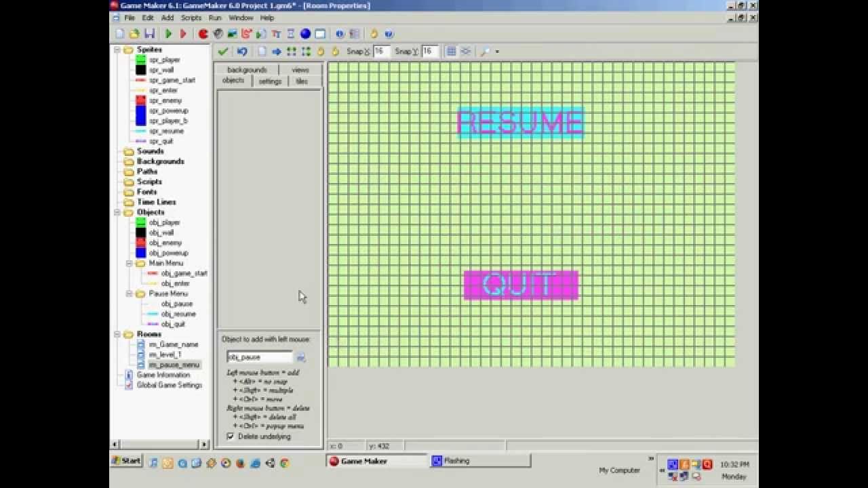Open help with the question mark icon
This screenshot has width=868, height=488.
pos(389,34)
